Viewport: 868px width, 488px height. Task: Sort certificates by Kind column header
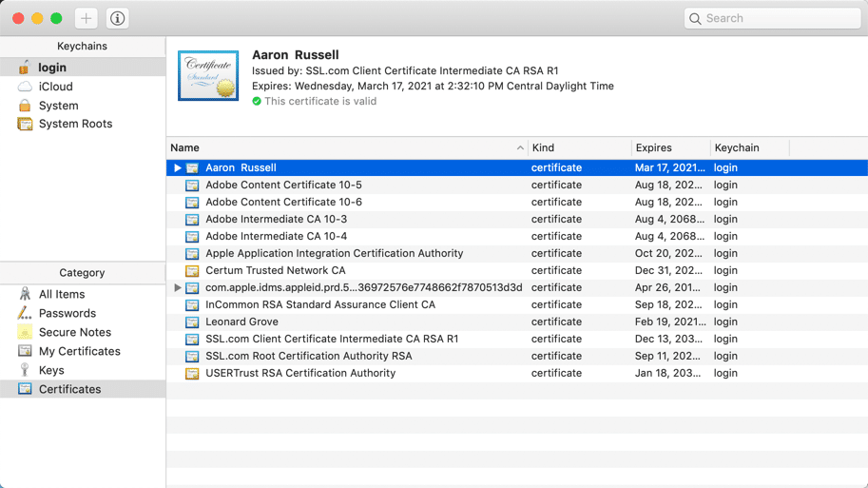pyautogui.click(x=578, y=148)
